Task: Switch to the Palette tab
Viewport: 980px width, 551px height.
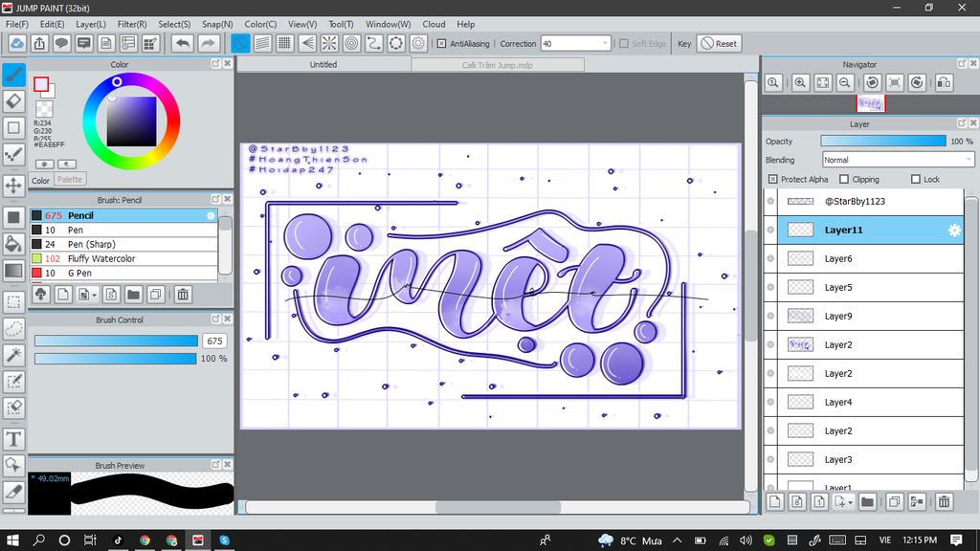Action: pyautogui.click(x=69, y=179)
